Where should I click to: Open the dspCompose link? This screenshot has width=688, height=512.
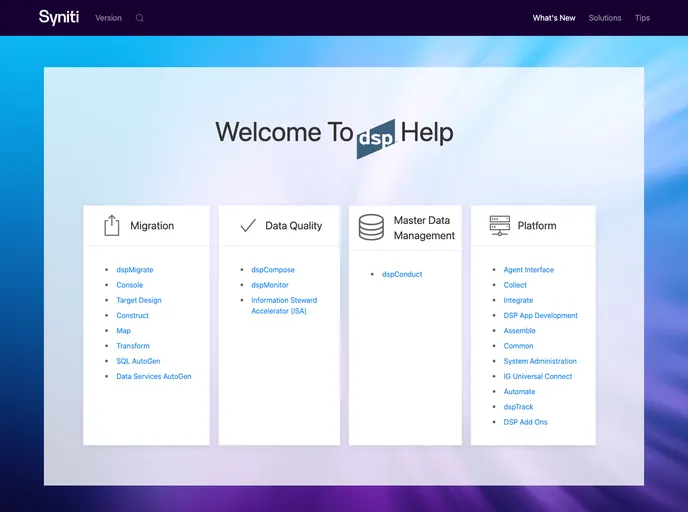tap(272, 270)
